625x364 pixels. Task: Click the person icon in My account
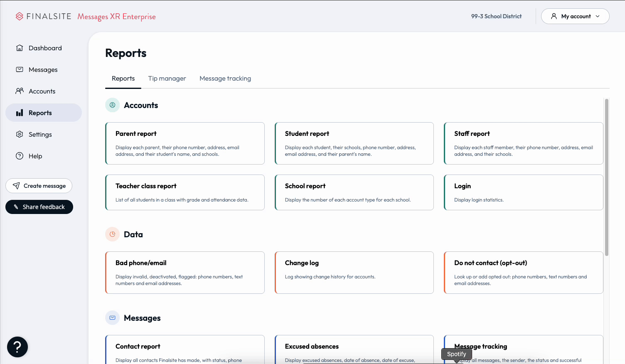554,16
